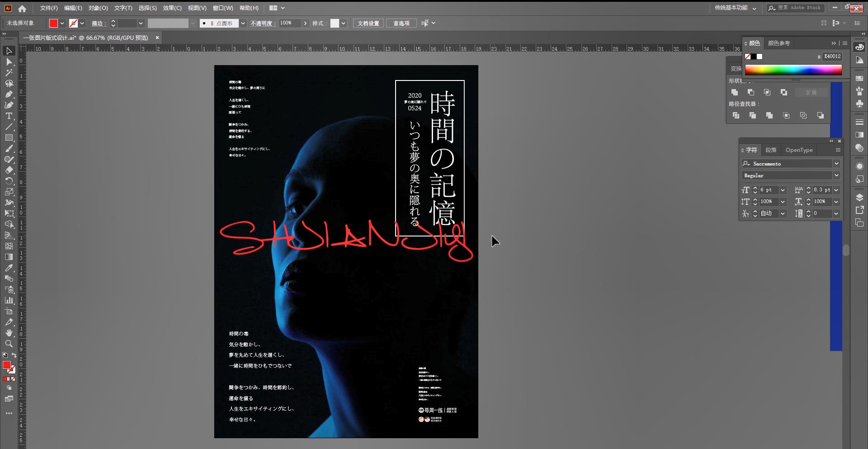Viewport: 868px width, 449px height.
Task: Toggle the drawing mode button
Action: (x=9, y=388)
